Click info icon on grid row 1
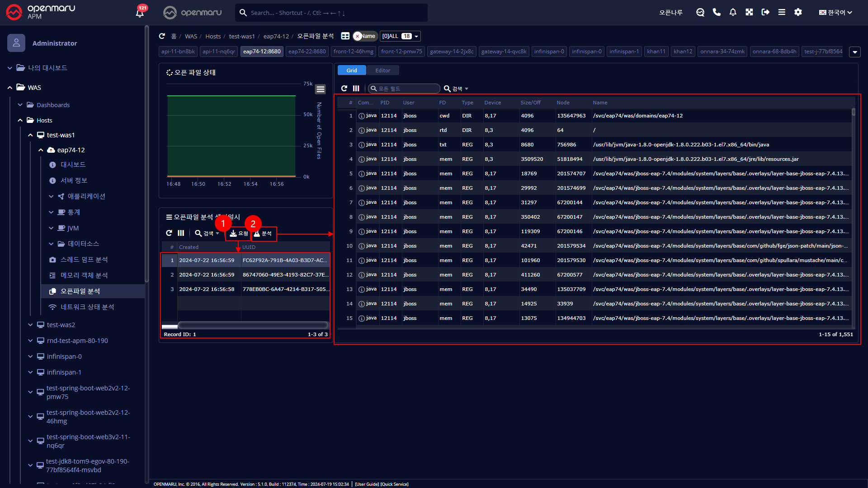This screenshot has width=868, height=488. point(361,116)
